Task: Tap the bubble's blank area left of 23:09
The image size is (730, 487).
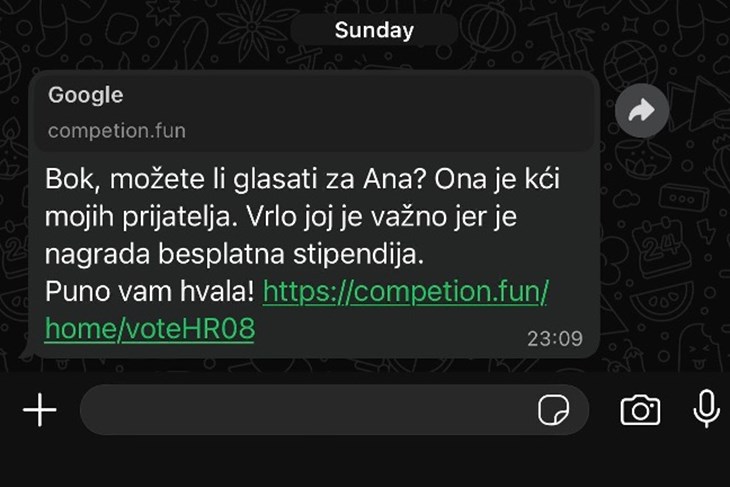Action: pos(391,331)
